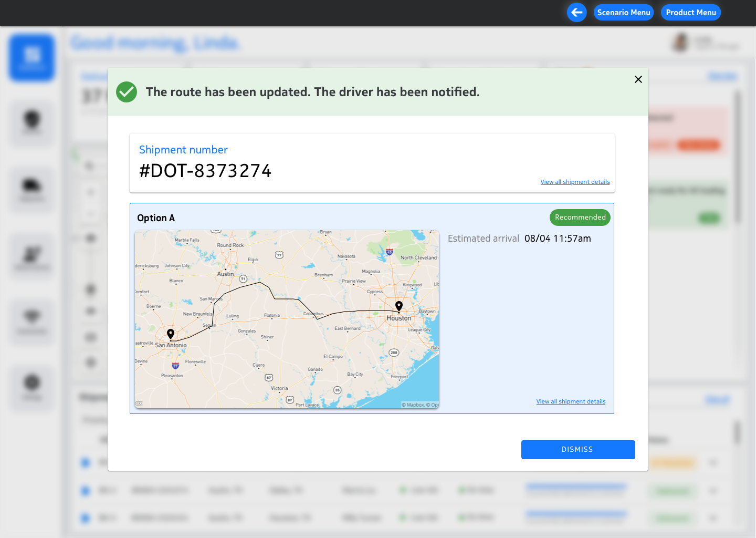
Task: Click the Recommended badge on Option A
Action: pyautogui.click(x=580, y=218)
